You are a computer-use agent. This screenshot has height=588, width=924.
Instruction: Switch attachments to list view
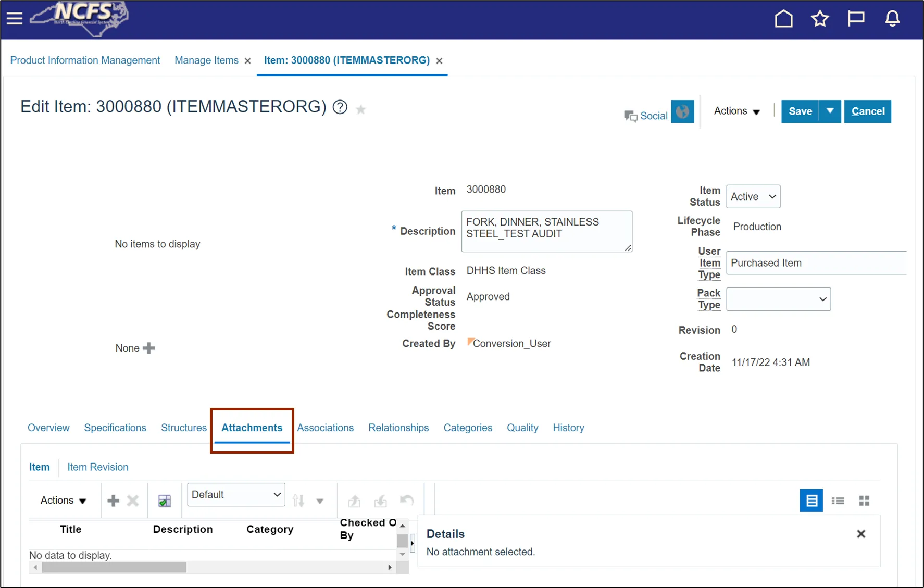pyautogui.click(x=838, y=501)
